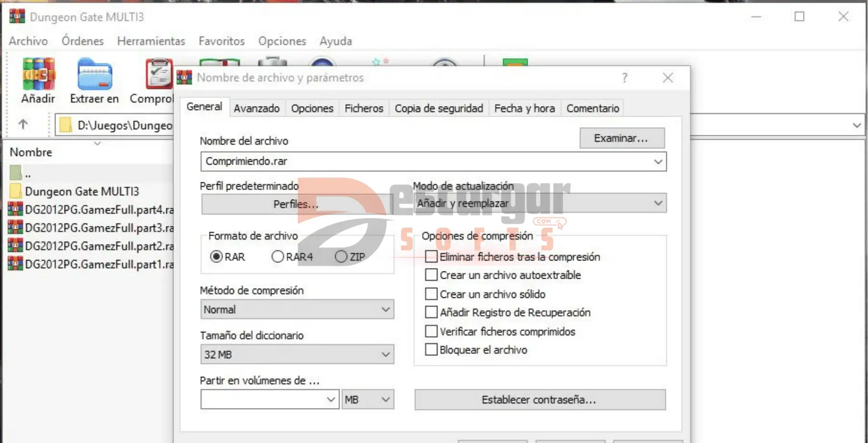Select the ZIP format radio button
This screenshot has height=443, width=868.
coord(341,257)
